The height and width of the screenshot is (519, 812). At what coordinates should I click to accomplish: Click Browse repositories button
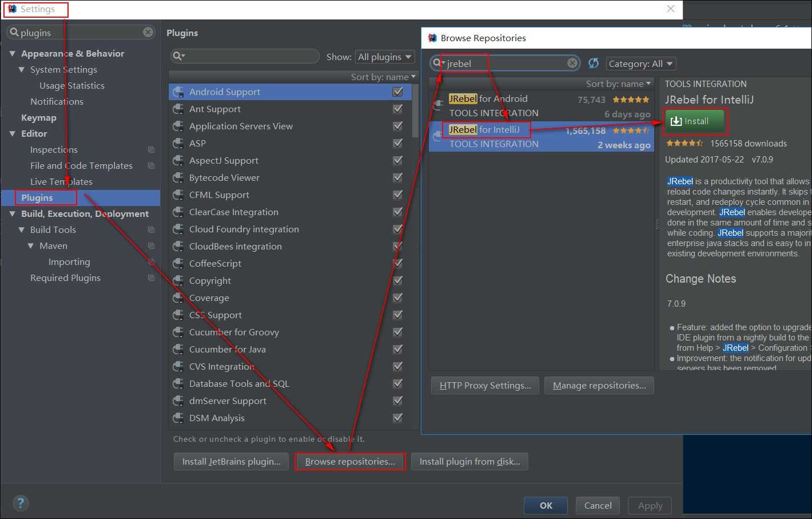coord(350,462)
